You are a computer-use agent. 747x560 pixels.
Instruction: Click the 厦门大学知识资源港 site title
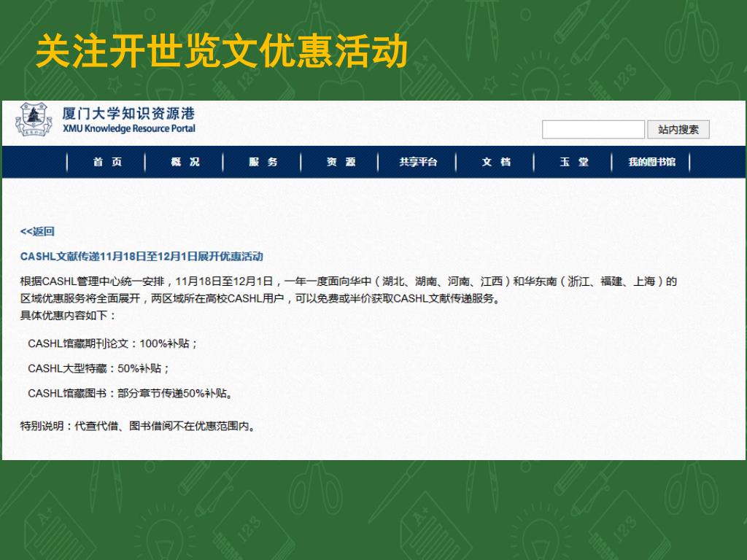128,113
